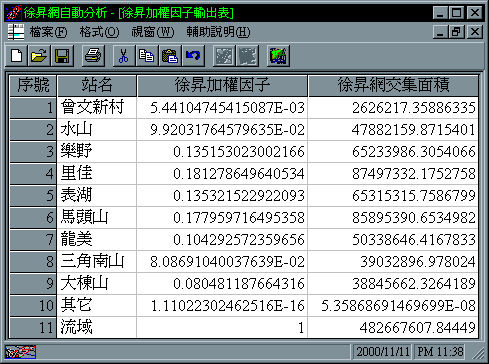Click area cell 65233986.3054066

click(393, 152)
